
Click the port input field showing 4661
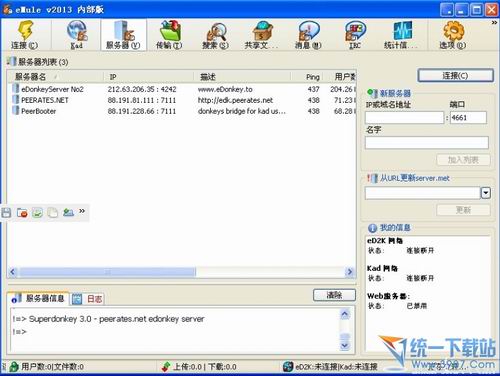[x=468, y=118]
